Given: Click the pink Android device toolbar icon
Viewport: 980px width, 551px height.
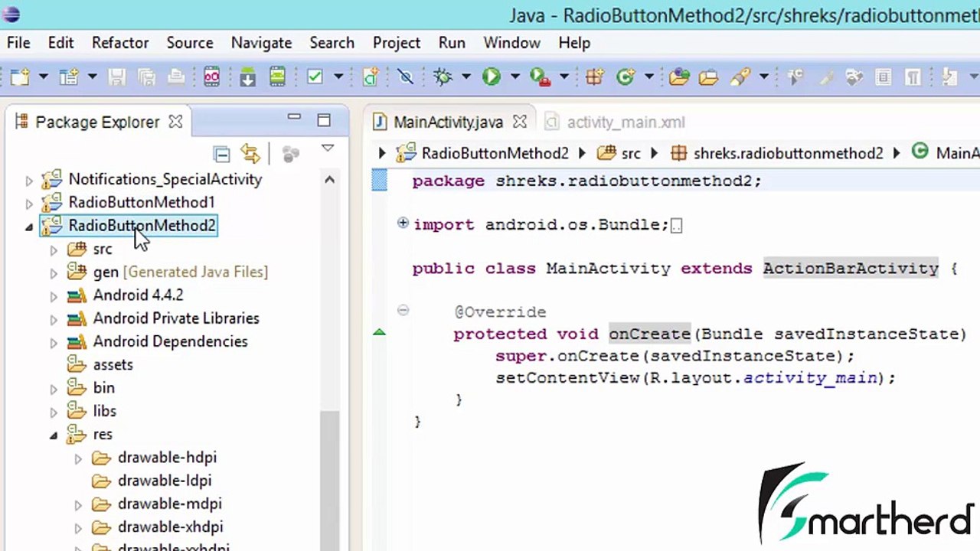Looking at the screenshot, I should (x=211, y=77).
